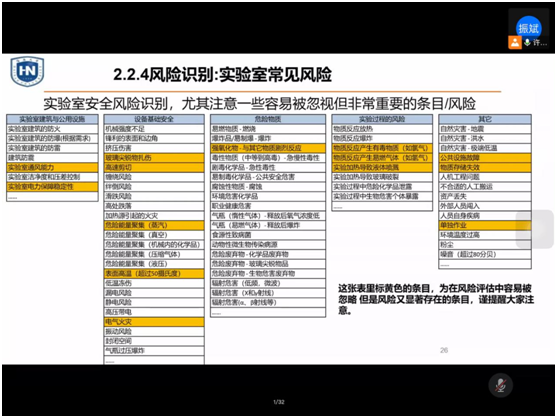
Task: Go to next page with the gray arrow
Action: pos(535,229)
